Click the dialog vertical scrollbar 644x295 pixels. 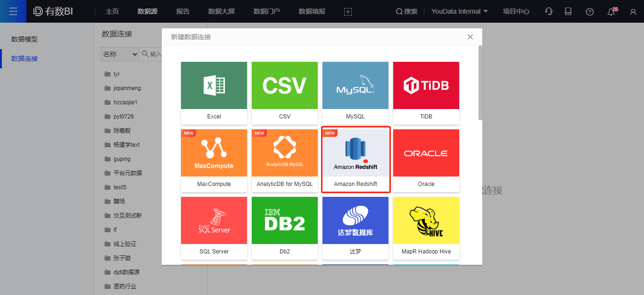[x=480, y=83]
